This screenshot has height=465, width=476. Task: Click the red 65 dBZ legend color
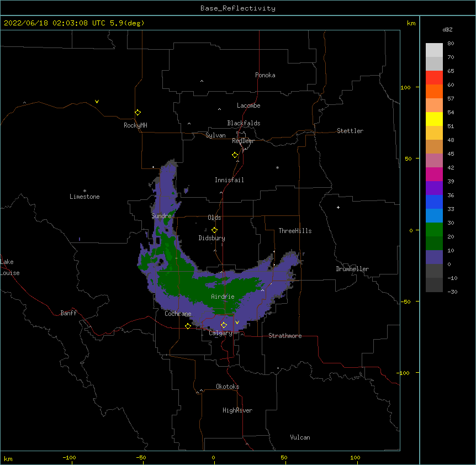point(434,78)
